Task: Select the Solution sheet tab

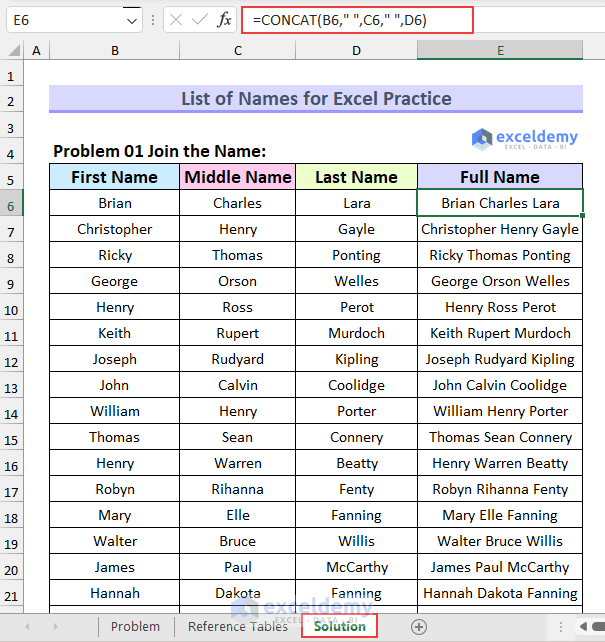Action: pos(339,626)
